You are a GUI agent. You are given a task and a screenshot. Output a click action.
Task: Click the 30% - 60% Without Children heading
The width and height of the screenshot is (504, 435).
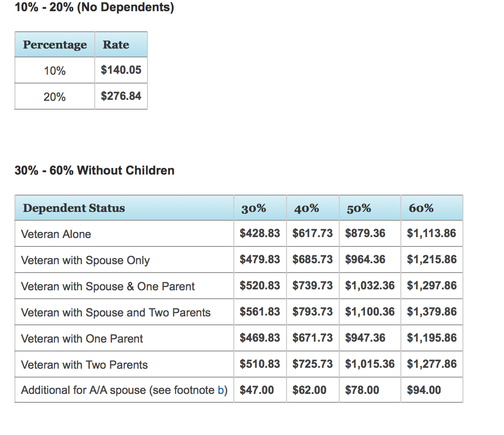tap(94, 170)
